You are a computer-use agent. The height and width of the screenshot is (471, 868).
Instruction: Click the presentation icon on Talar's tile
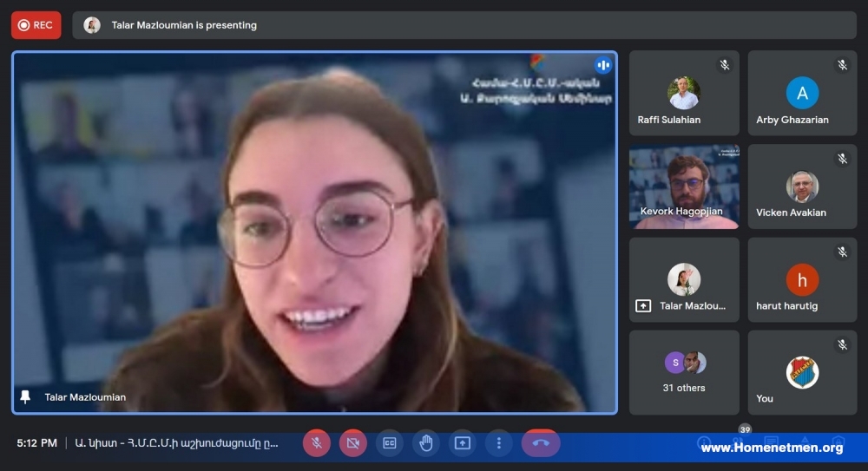point(643,305)
